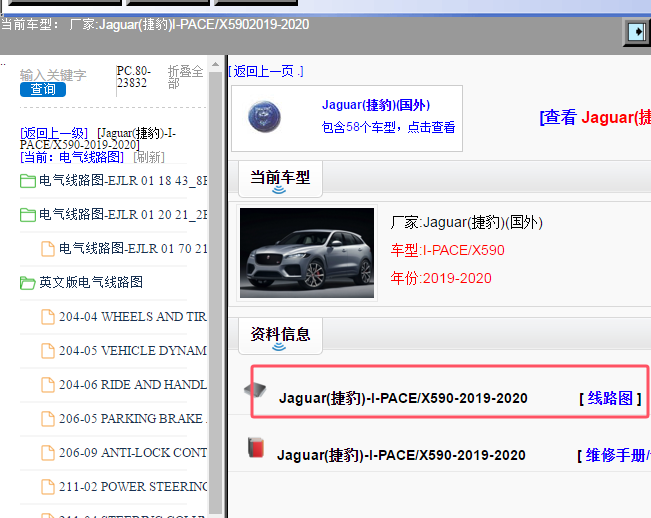Click file icon of 206-05 PARKING BRAKE row
The width and height of the screenshot is (651, 518).
(x=48, y=419)
